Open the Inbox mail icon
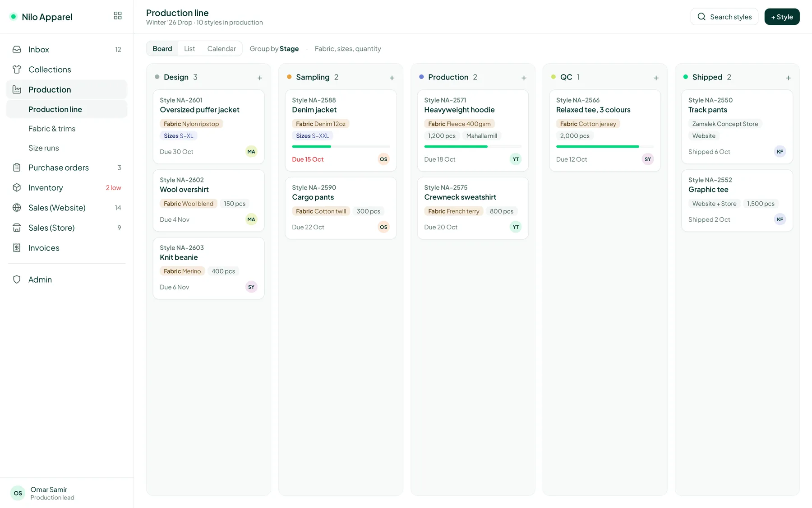Image resolution: width=812 pixels, height=508 pixels. [17, 49]
